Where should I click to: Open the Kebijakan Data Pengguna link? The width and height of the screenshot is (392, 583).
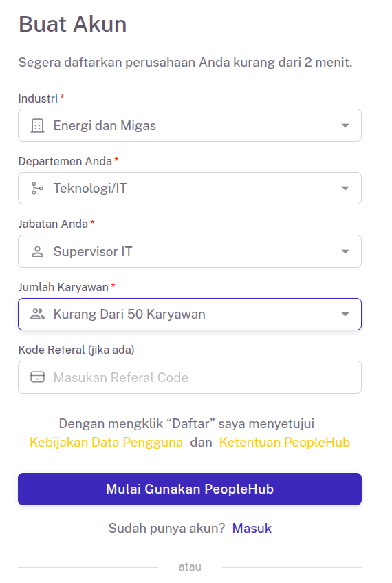point(107,443)
